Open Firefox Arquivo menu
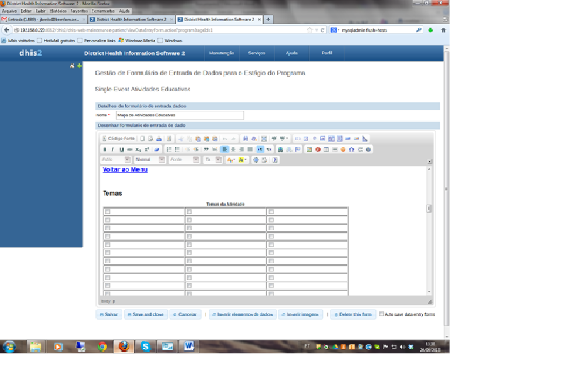Viewport: 580px width, 392px height. (x=9, y=11)
